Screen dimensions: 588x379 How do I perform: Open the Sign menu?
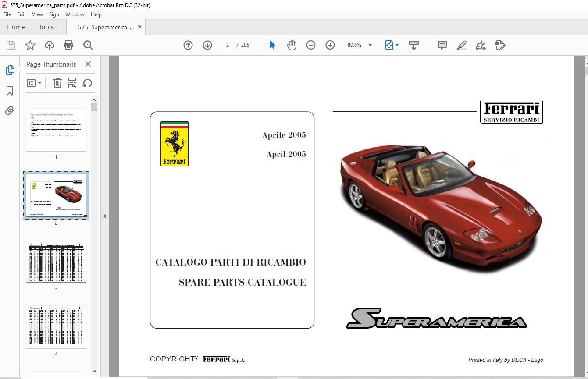coord(54,14)
